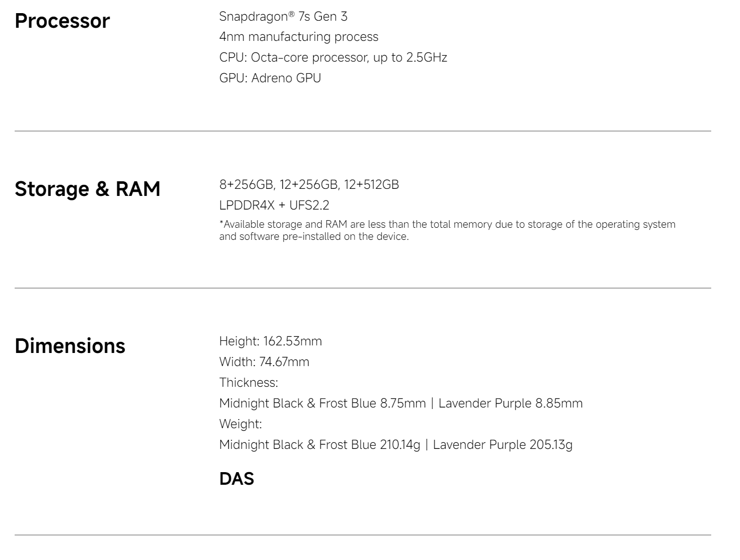The width and height of the screenshot is (740, 560).
Task: Click the Adreno GPU specification line
Action: [x=270, y=78]
